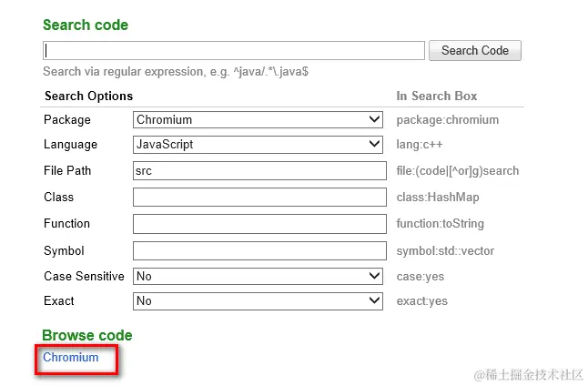The height and width of the screenshot is (386, 588).
Task: Click the lang:c++ example text
Action: click(420, 145)
